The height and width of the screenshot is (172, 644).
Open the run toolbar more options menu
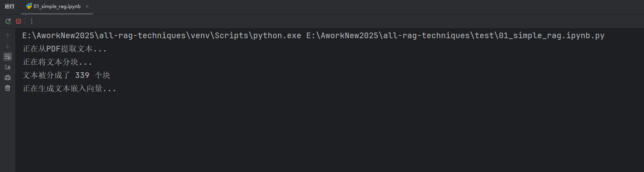(x=32, y=21)
